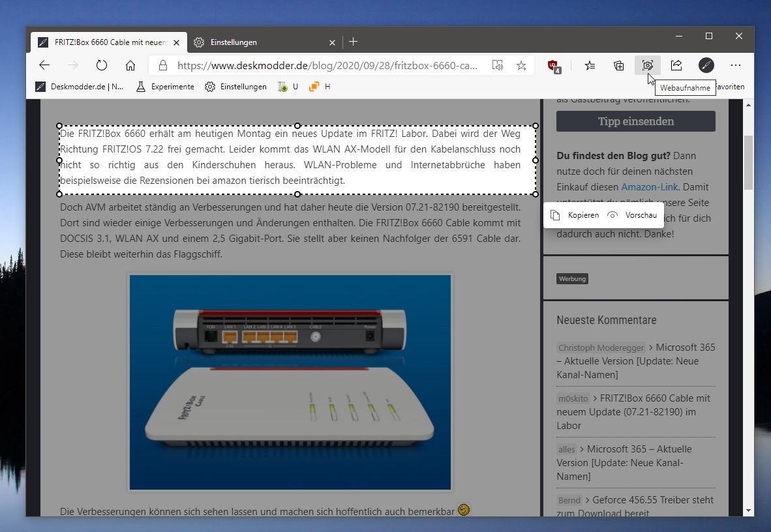Open m0skito's FRITZ!Box 6660 Cable comment link

pyautogui.click(x=633, y=412)
